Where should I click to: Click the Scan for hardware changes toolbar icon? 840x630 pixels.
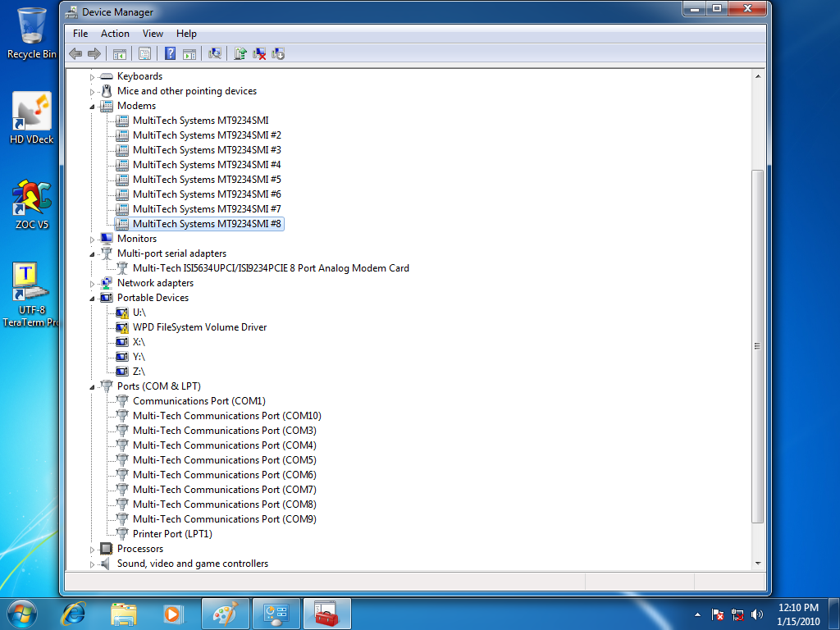[x=215, y=54]
